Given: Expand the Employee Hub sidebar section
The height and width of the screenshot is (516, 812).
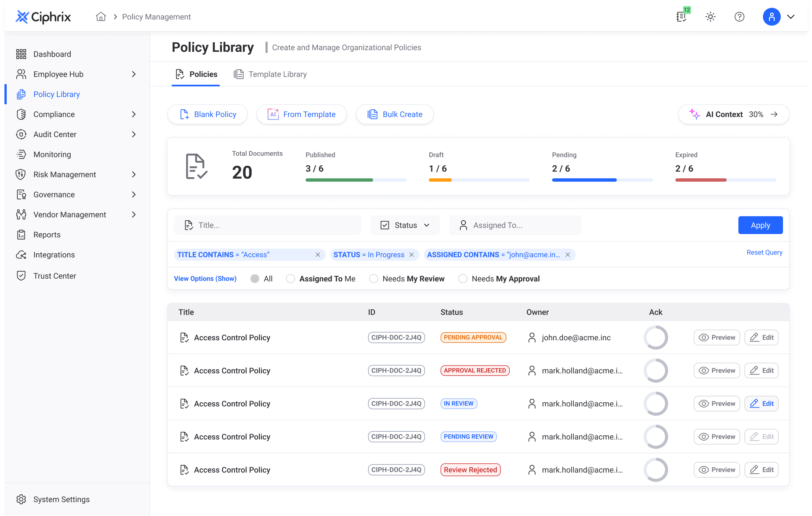Looking at the screenshot, I should tap(134, 74).
